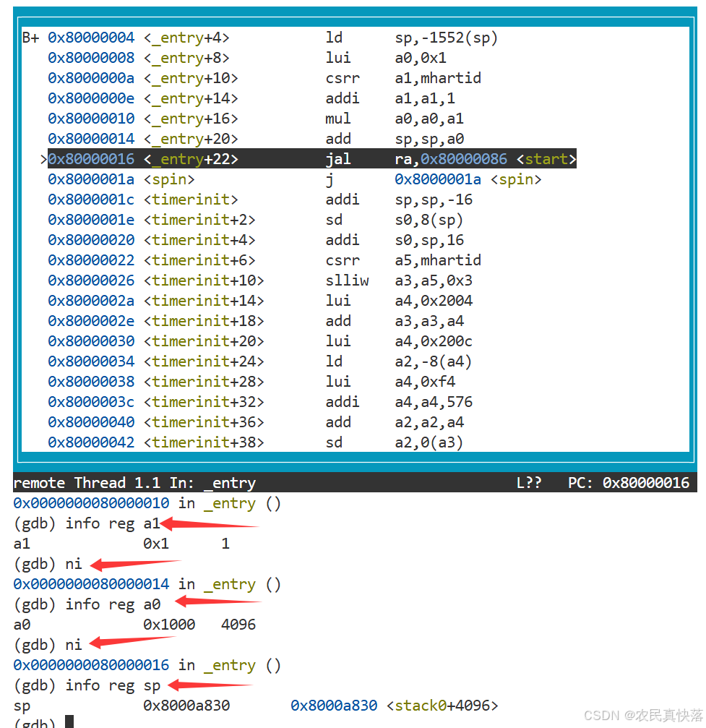The width and height of the screenshot is (706, 728).
Task: Click the 'L??' line indicator in status bar
Action: [529, 483]
